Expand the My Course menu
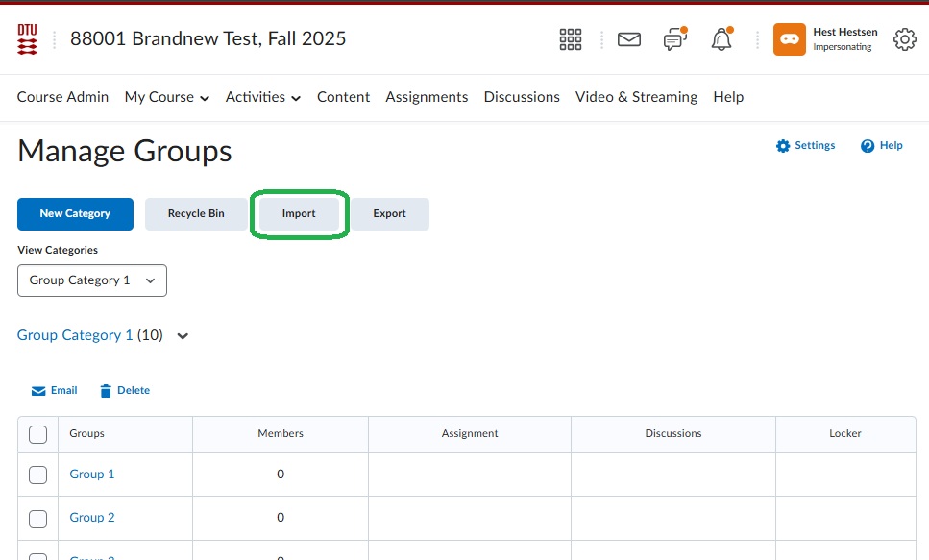Screen dimensions: 929x560 coord(167,97)
